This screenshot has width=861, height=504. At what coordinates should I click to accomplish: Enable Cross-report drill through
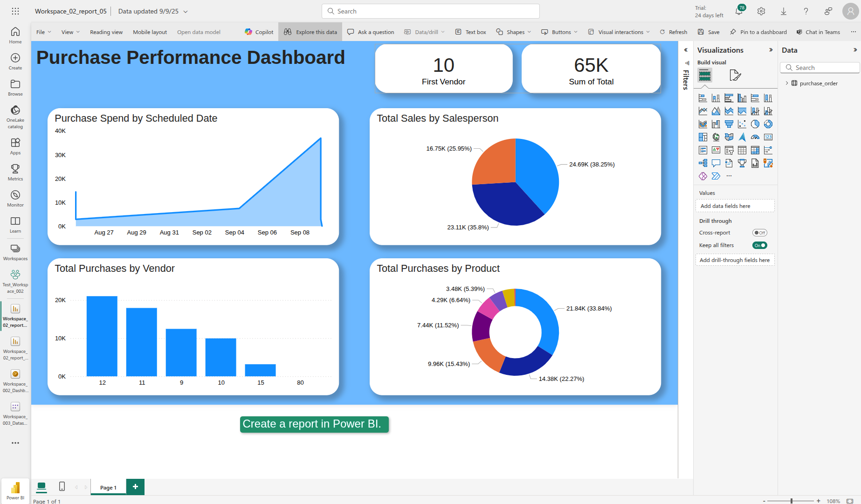tap(760, 232)
